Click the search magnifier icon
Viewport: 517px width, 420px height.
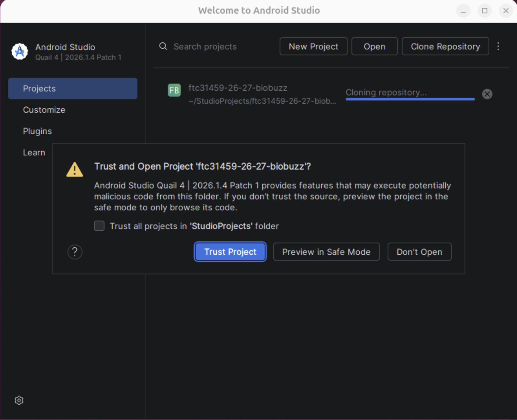[163, 46]
